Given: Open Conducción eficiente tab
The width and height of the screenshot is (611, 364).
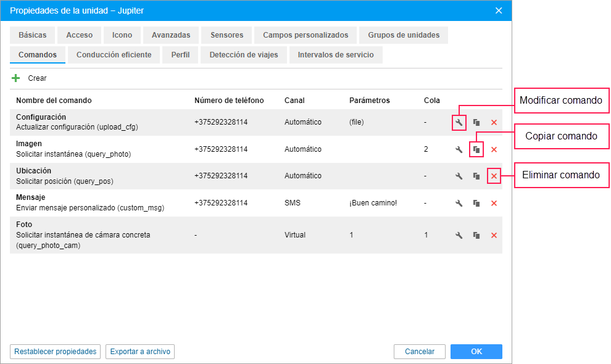Looking at the screenshot, I should pos(114,55).
